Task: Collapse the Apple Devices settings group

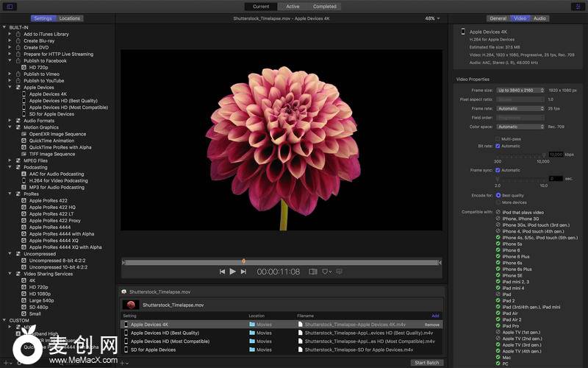Action: click(9, 88)
